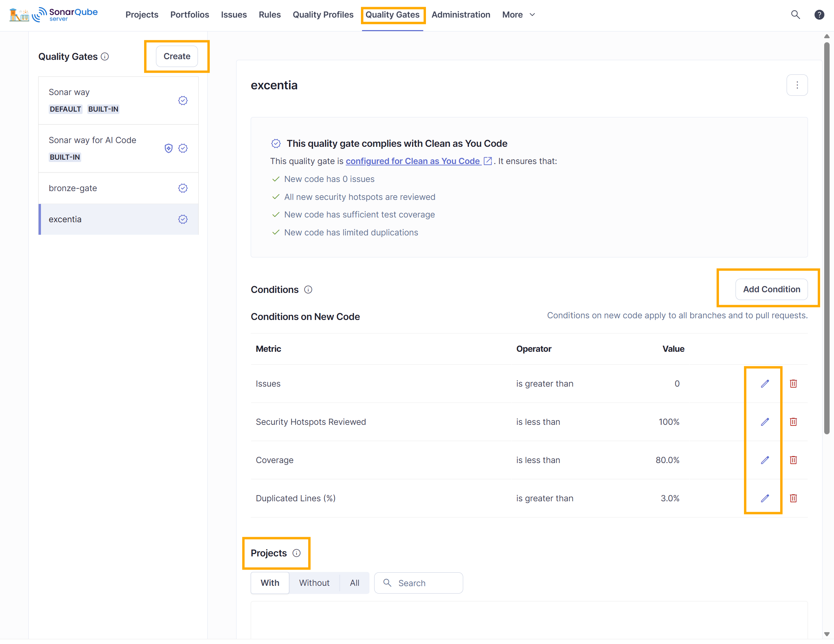The image size is (834, 644).
Task: Select the Sonar way quality gate
Action: coord(118,101)
